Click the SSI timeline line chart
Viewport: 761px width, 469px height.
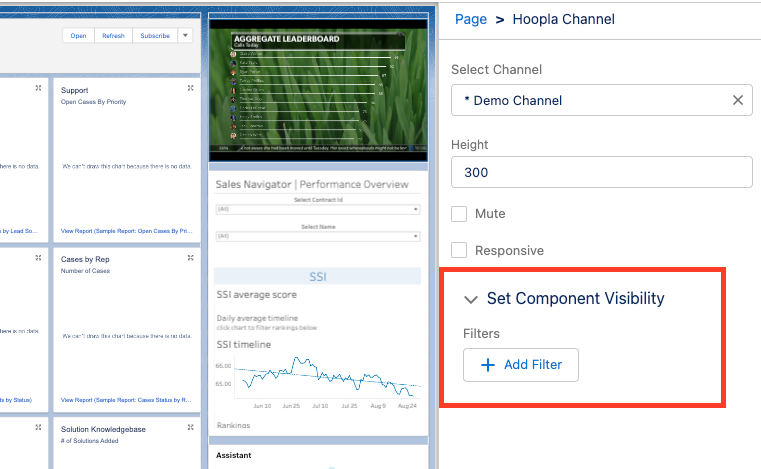click(x=327, y=377)
